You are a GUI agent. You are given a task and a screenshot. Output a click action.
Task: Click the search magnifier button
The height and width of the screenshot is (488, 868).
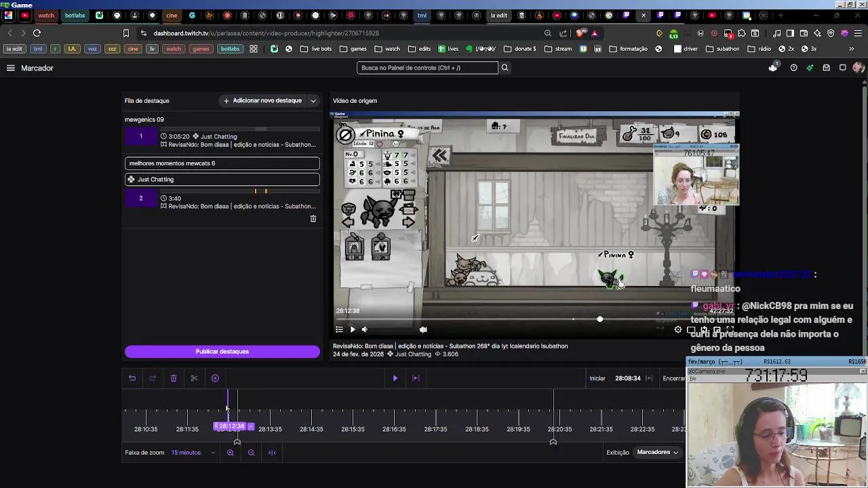505,68
